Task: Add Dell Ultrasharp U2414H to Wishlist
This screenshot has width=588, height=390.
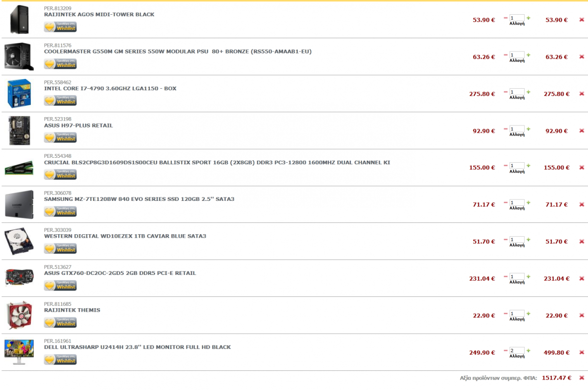Action: coord(60,359)
